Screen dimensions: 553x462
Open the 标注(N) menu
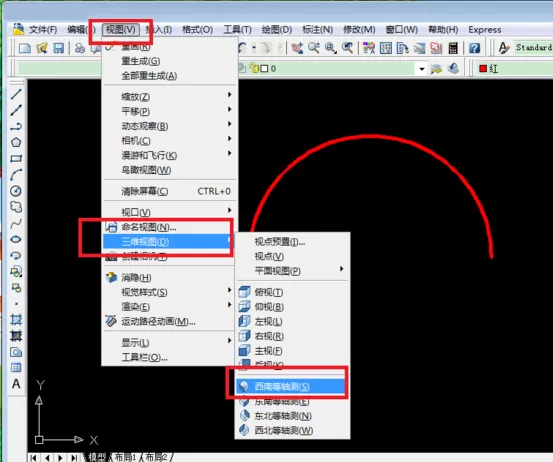click(317, 30)
